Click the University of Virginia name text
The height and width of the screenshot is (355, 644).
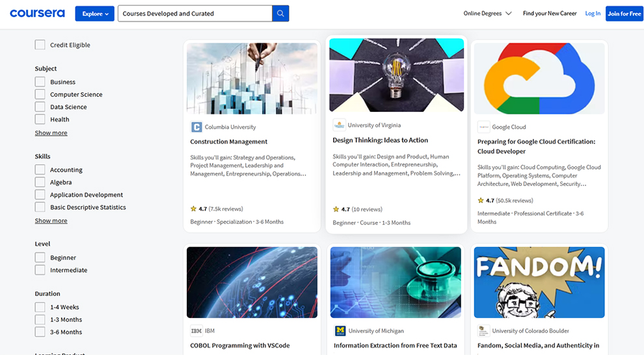coord(374,125)
